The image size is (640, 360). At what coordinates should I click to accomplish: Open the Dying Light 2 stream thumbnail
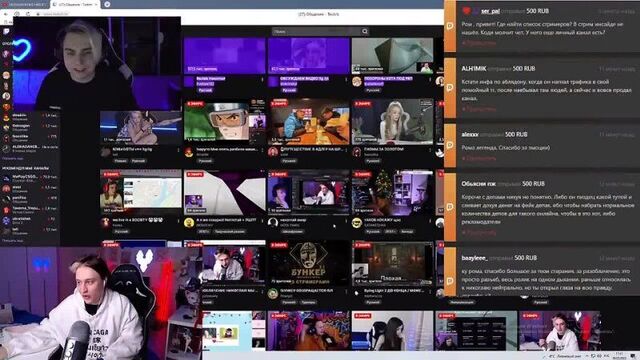[392, 263]
